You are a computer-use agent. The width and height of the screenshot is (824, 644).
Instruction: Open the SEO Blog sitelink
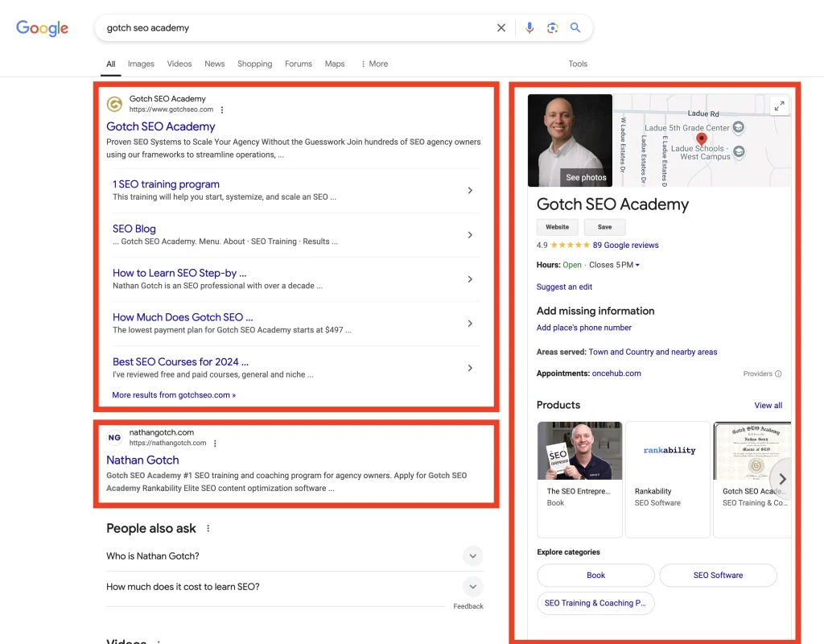coord(134,229)
